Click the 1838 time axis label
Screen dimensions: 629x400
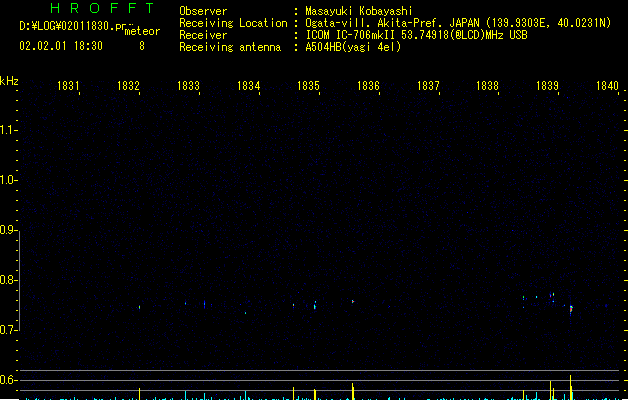487,86
